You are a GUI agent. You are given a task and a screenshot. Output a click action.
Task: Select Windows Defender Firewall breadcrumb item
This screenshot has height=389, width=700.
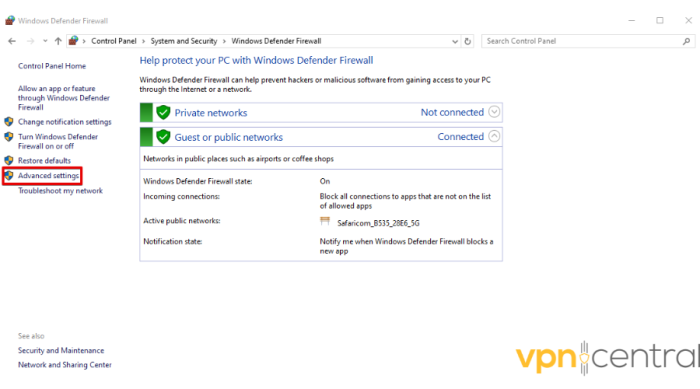(276, 41)
